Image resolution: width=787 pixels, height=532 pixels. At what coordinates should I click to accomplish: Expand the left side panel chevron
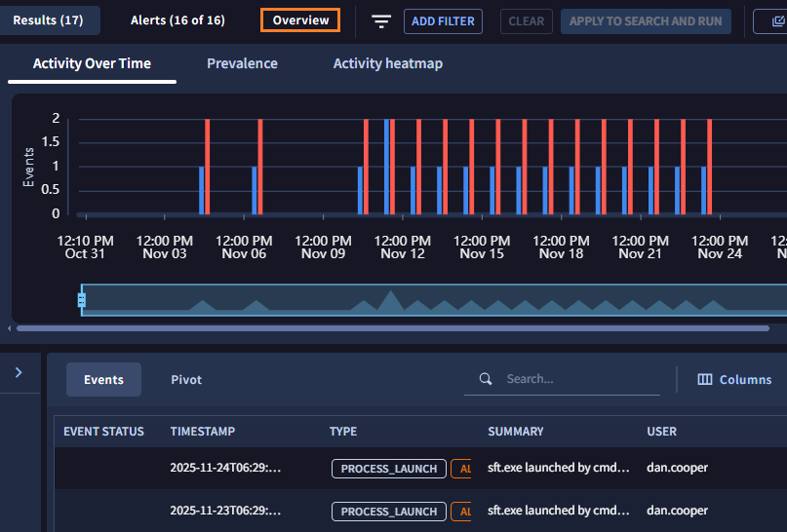(x=20, y=372)
